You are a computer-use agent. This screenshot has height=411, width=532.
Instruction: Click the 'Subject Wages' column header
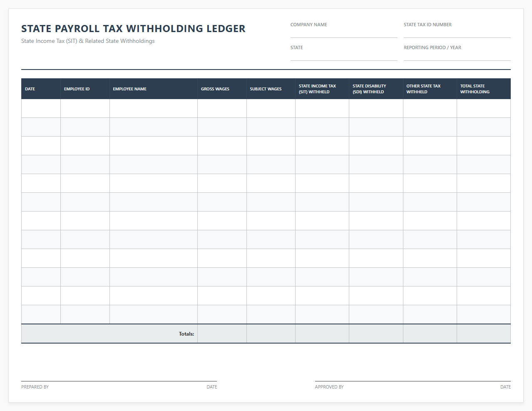(271, 89)
